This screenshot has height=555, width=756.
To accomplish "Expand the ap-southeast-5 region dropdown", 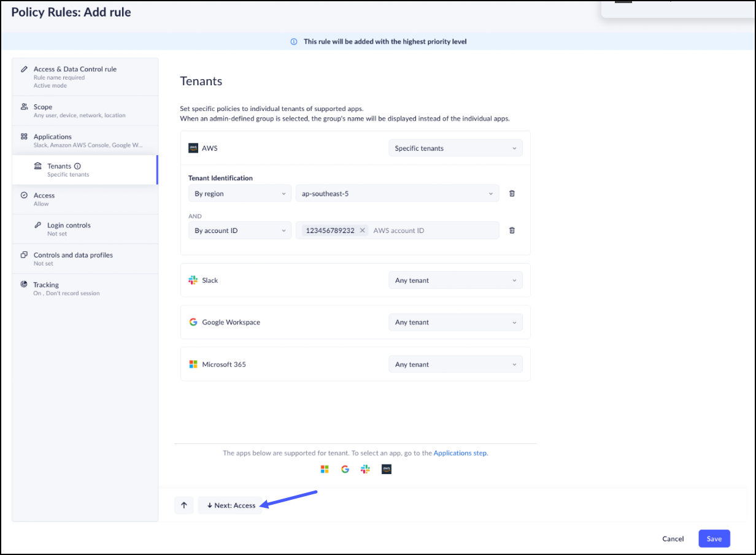I will tap(397, 194).
